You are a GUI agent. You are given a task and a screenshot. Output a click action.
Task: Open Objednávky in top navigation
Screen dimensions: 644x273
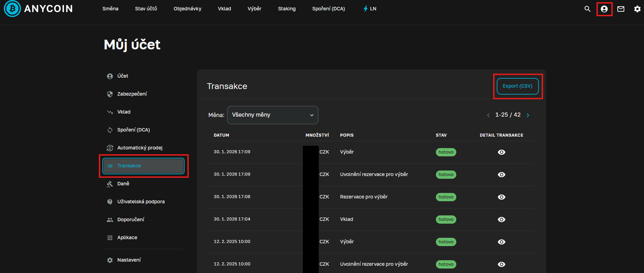[187, 9]
